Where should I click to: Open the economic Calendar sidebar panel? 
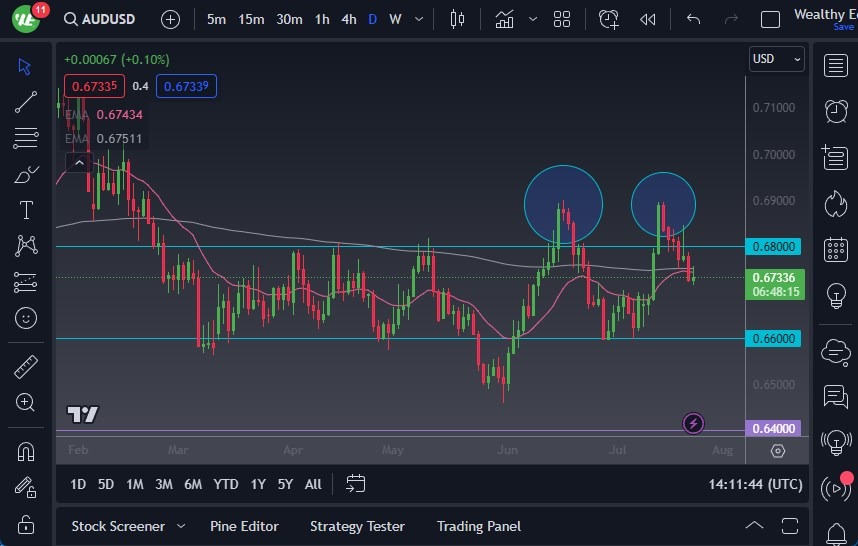[836, 249]
